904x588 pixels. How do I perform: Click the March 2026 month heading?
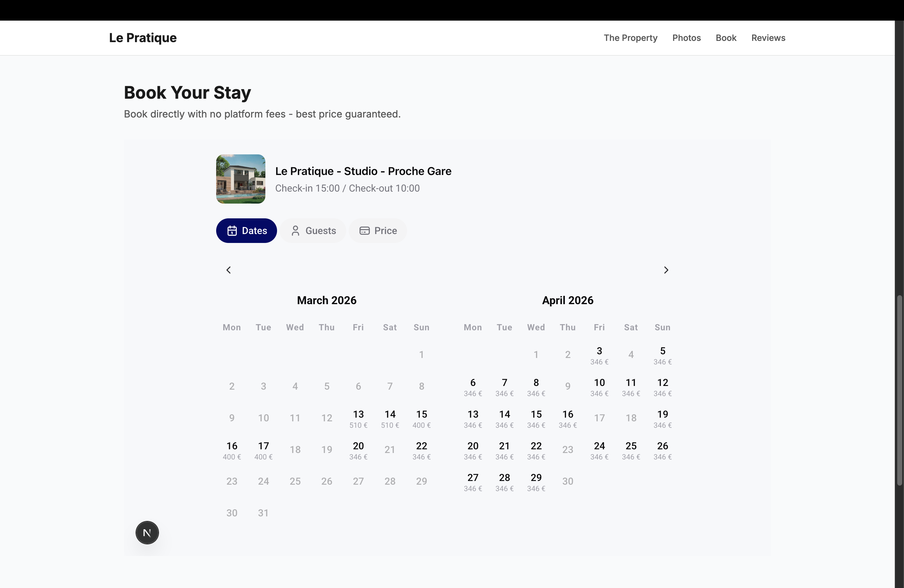(327, 300)
